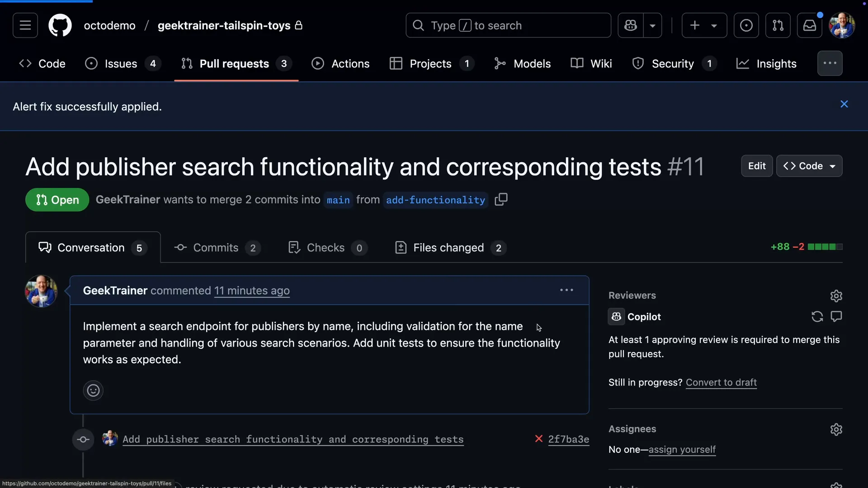
Task: Click Edit pull request title button
Action: [757, 166]
